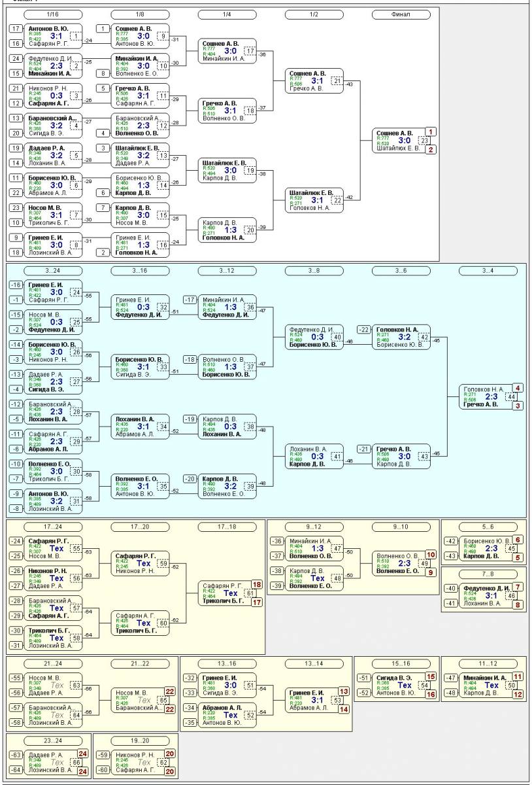Click the 0:3 score of Федутенко vs Борисенко in 3...8
Screen dimensions: 532x785
(316, 337)
